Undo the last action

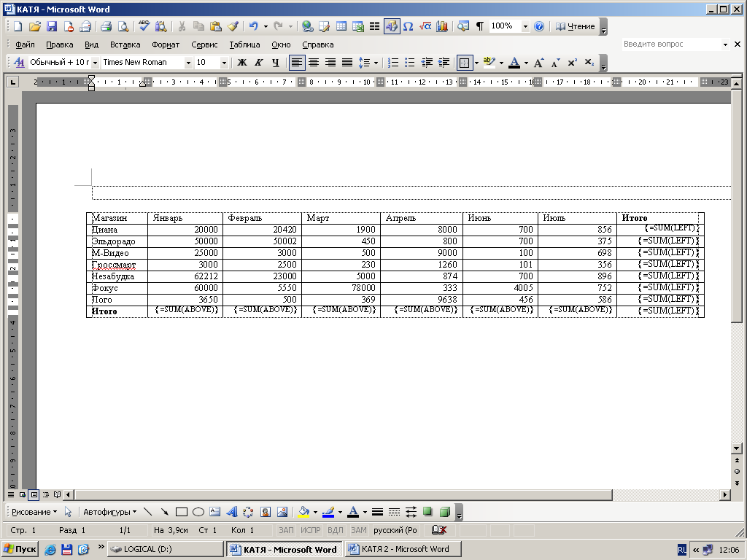tap(253, 27)
